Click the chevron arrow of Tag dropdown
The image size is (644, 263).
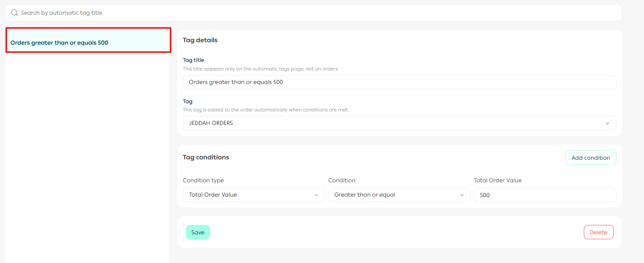607,123
